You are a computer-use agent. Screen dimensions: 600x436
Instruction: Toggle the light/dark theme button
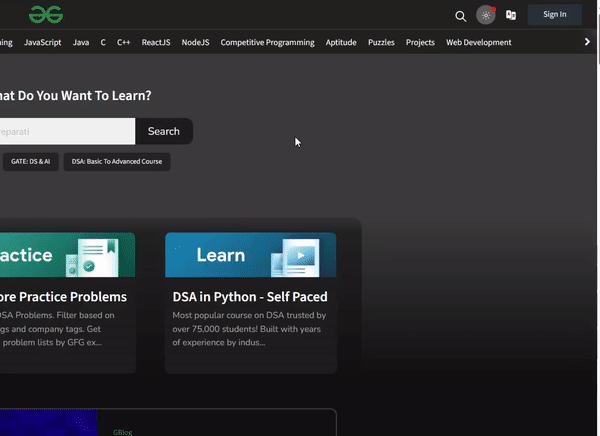[486, 15]
